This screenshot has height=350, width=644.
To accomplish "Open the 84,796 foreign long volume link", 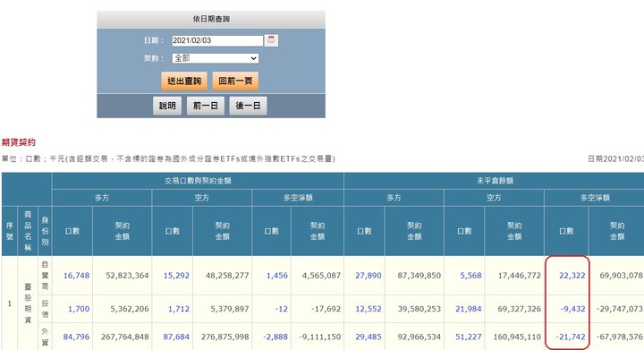I will (76, 337).
